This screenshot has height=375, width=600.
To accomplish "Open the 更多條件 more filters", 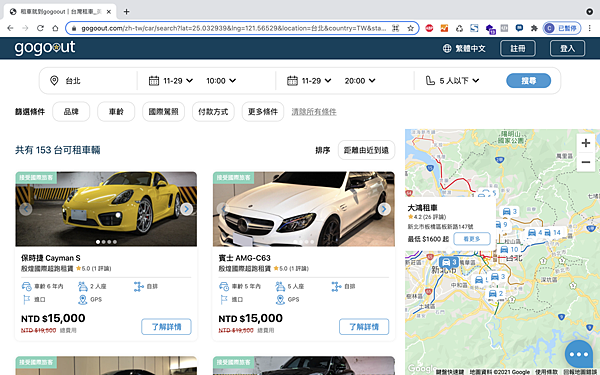I will tap(263, 112).
